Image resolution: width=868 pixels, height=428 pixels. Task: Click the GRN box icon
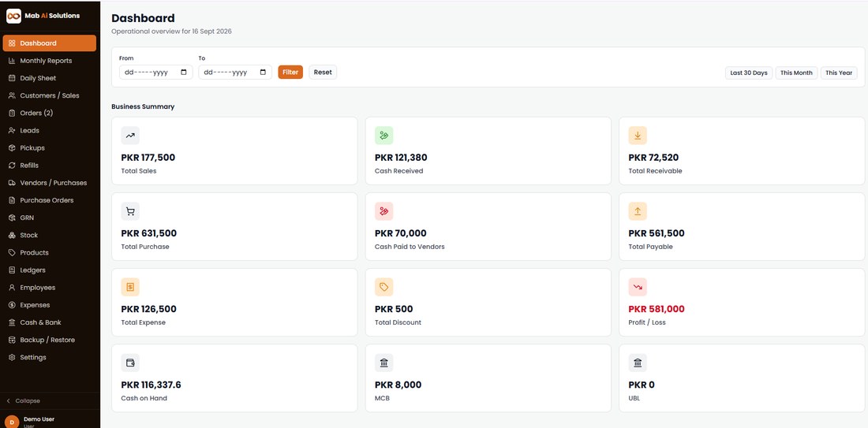coord(12,218)
